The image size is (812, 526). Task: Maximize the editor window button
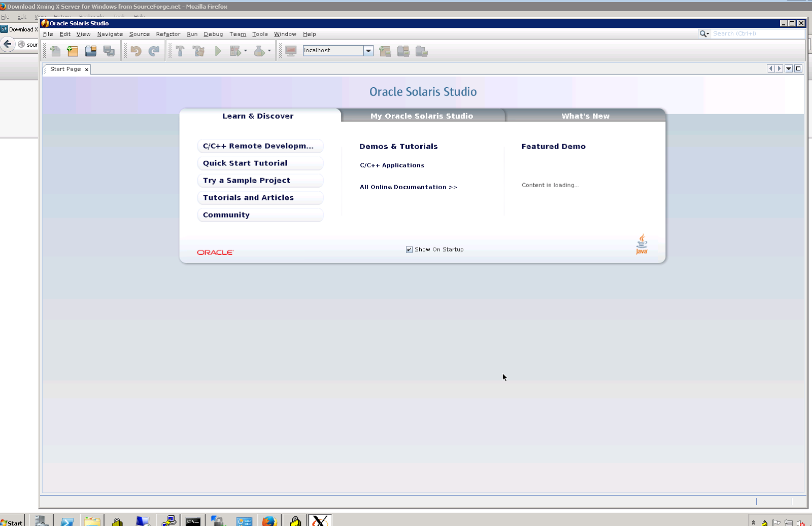point(798,68)
